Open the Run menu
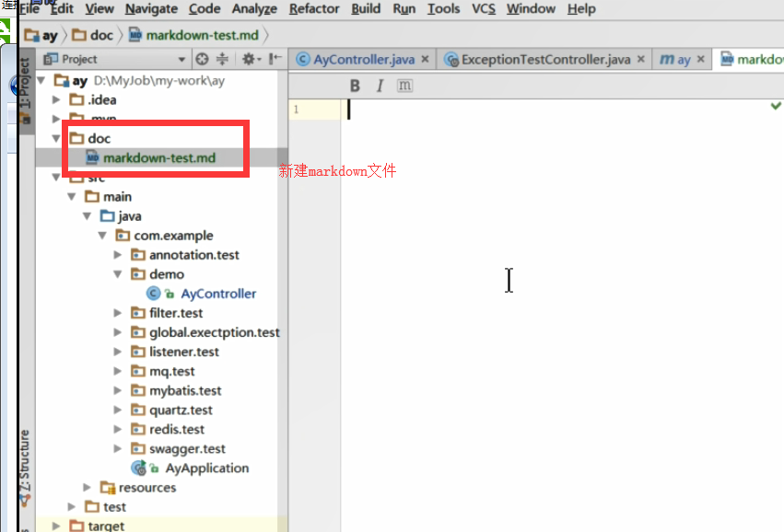Viewport: 784px width, 532px height. pos(404,9)
